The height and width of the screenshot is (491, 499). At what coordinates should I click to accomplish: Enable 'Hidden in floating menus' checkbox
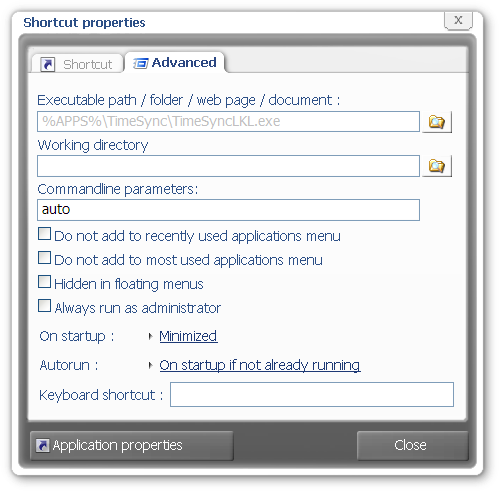pyautogui.click(x=44, y=282)
